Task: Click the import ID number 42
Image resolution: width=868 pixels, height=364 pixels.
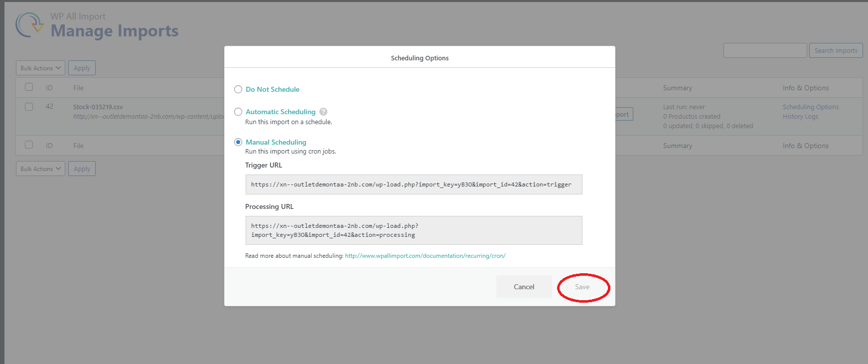Action: pos(49,106)
